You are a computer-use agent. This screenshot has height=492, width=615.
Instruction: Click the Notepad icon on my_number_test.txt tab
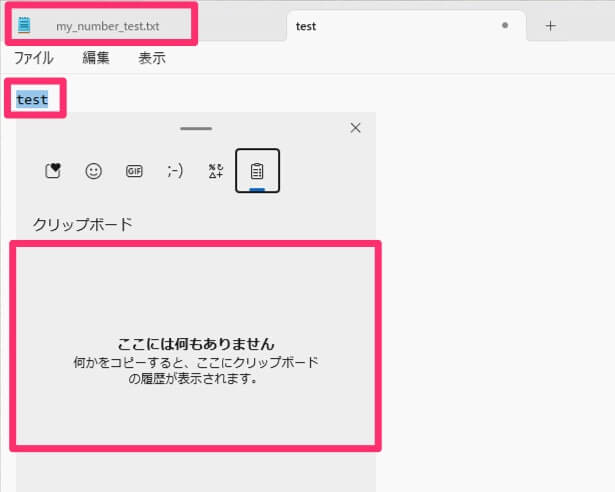pyautogui.click(x=24, y=25)
